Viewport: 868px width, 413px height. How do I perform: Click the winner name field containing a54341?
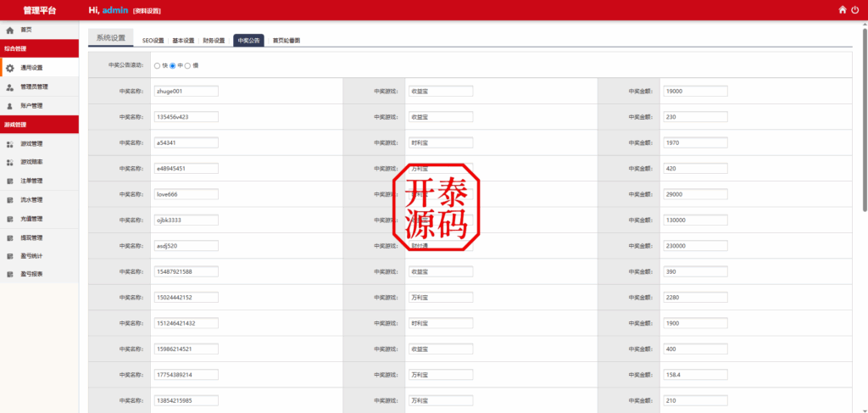pyautogui.click(x=186, y=142)
